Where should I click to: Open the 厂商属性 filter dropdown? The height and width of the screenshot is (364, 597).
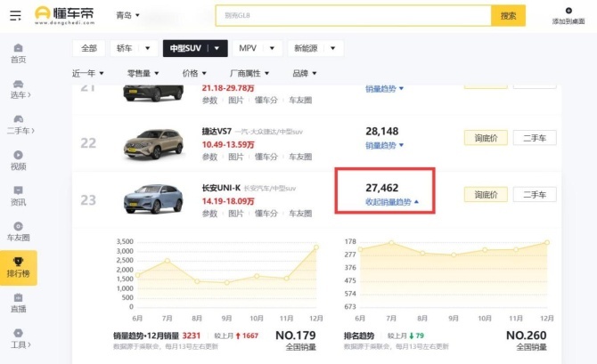tap(249, 73)
